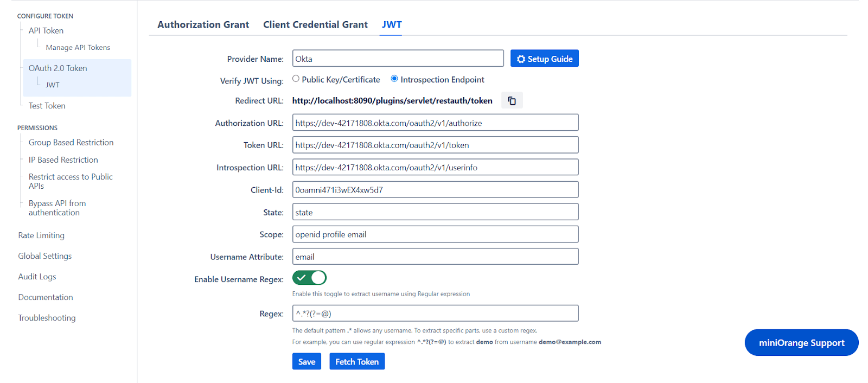
Task: Open Manage API Tokens in sidebar
Action: coord(78,47)
